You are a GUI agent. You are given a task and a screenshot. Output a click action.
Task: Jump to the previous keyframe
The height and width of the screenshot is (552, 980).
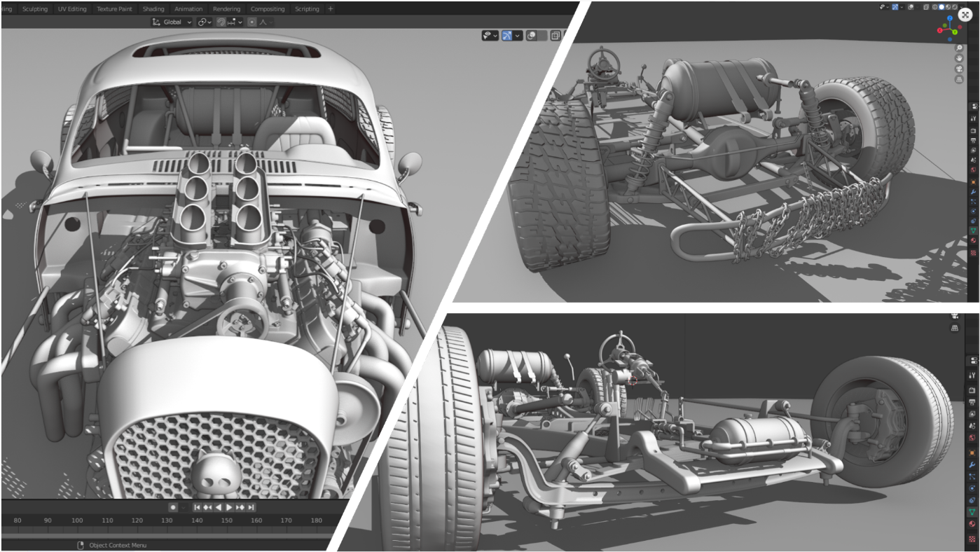pyautogui.click(x=207, y=507)
